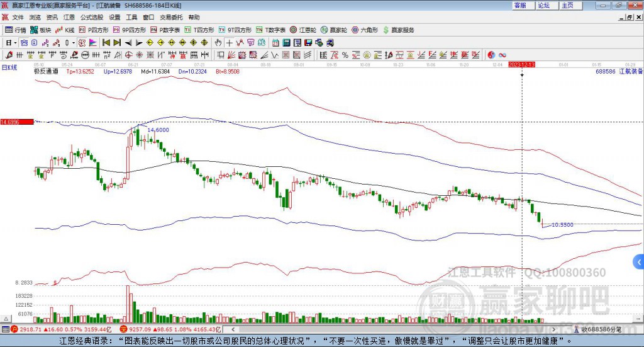644x347 pixels.
Task: Open the P四方形 square tool
Action: (x=94, y=30)
